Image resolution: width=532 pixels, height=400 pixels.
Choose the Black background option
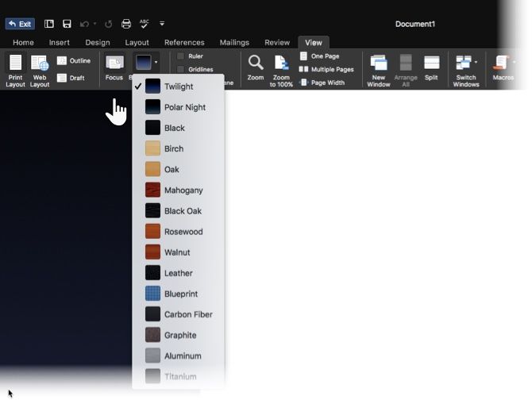(x=179, y=128)
